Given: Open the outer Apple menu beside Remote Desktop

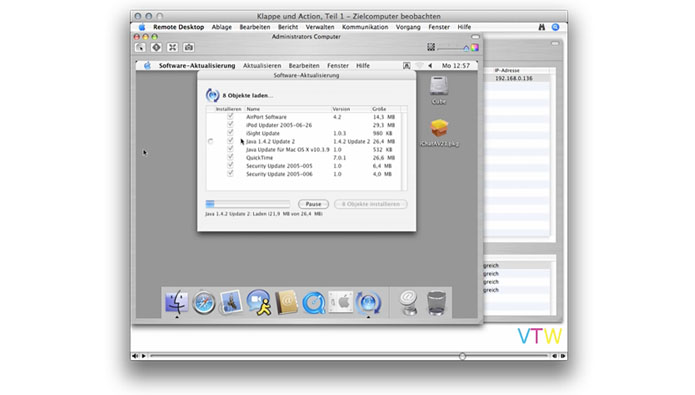Looking at the screenshot, I should (142, 27).
